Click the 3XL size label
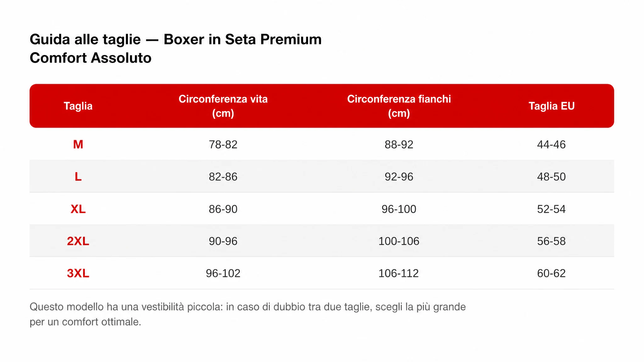Screen dimensions: 644x362 pos(78,273)
